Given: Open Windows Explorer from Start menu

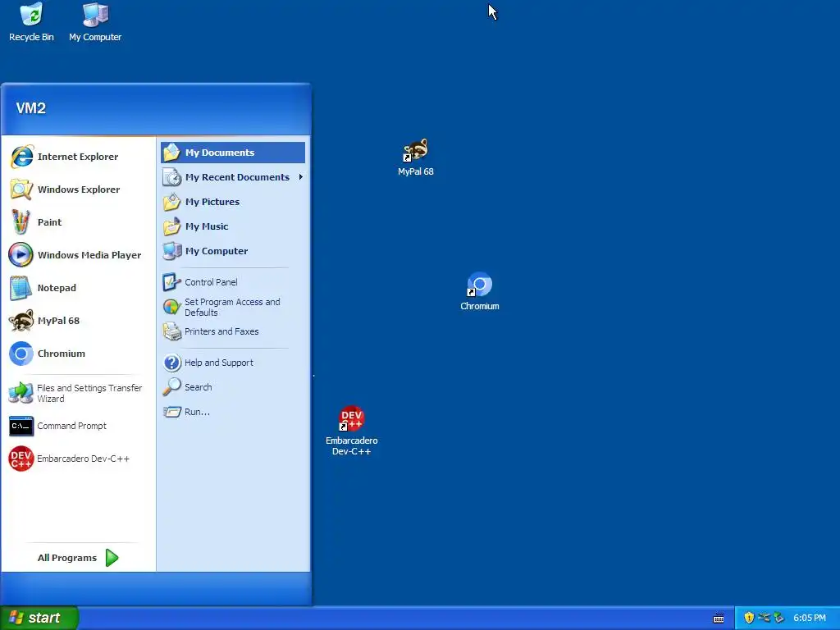Looking at the screenshot, I should coord(78,189).
